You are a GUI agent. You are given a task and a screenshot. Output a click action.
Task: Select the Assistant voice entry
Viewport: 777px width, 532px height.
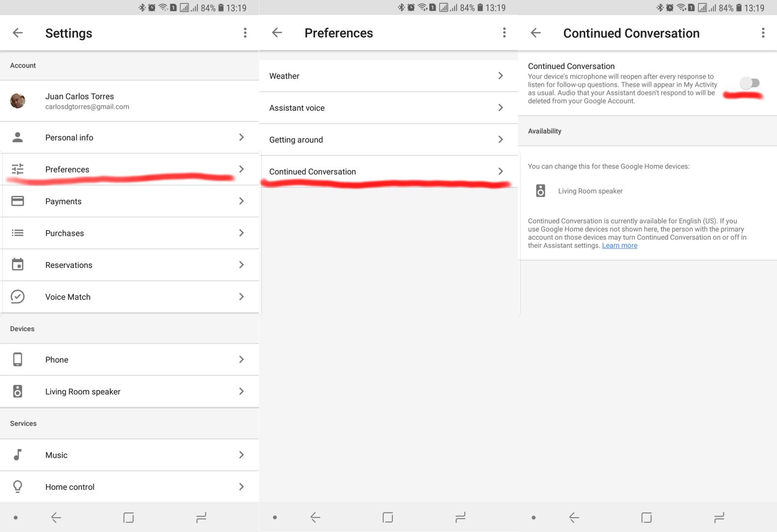click(388, 108)
